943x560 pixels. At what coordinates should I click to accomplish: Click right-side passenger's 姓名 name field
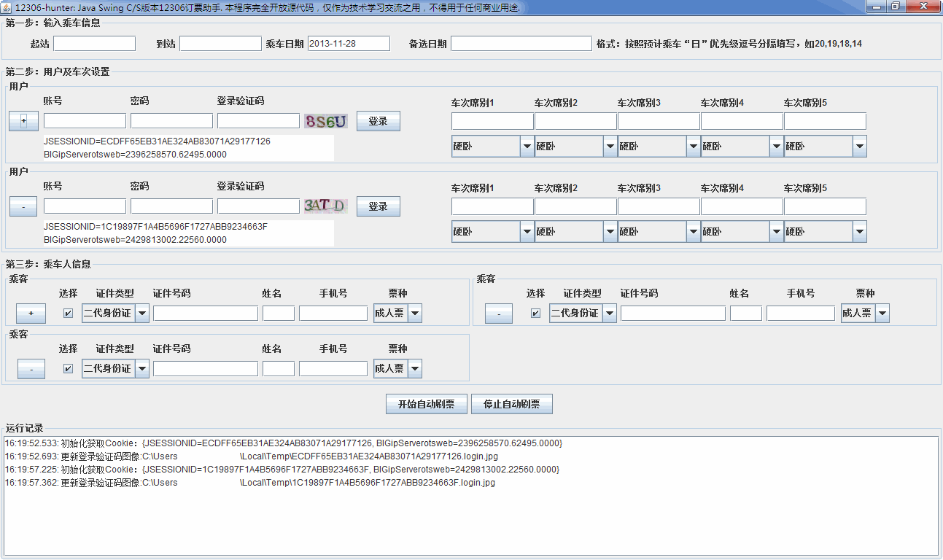point(746,314)
